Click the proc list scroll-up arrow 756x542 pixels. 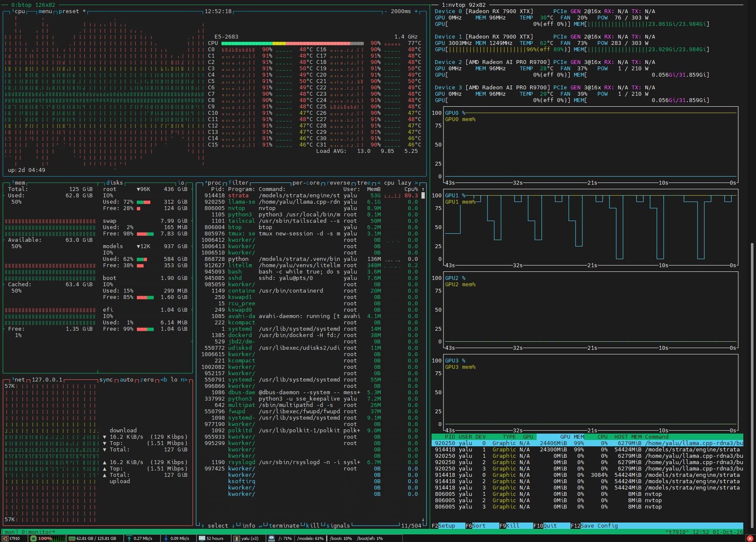[x=423, y=189]
